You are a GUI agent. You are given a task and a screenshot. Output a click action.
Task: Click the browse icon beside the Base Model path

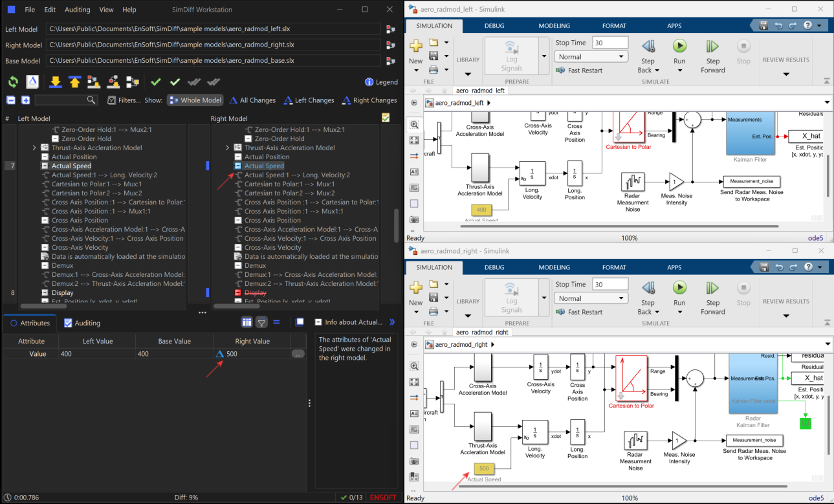coord(390,61)
